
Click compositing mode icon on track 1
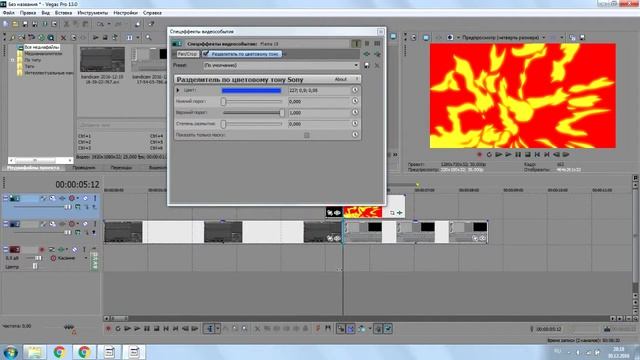(78, 207)
